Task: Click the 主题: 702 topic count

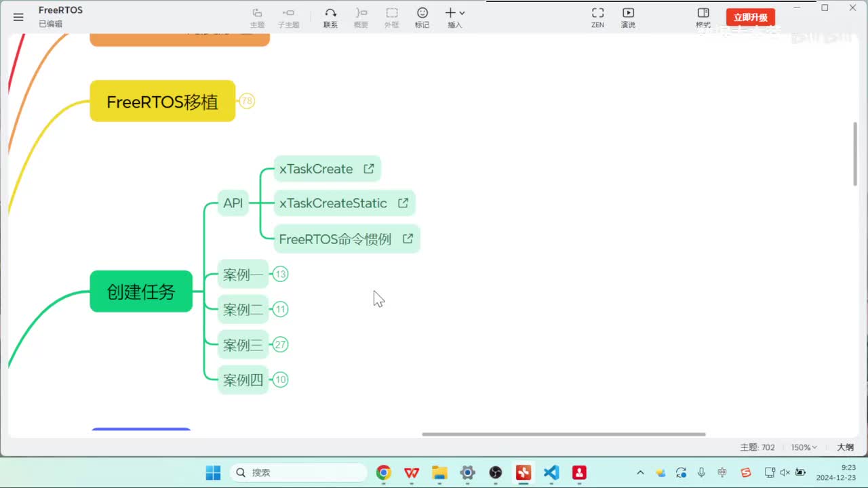Action: tap(757, 447)
